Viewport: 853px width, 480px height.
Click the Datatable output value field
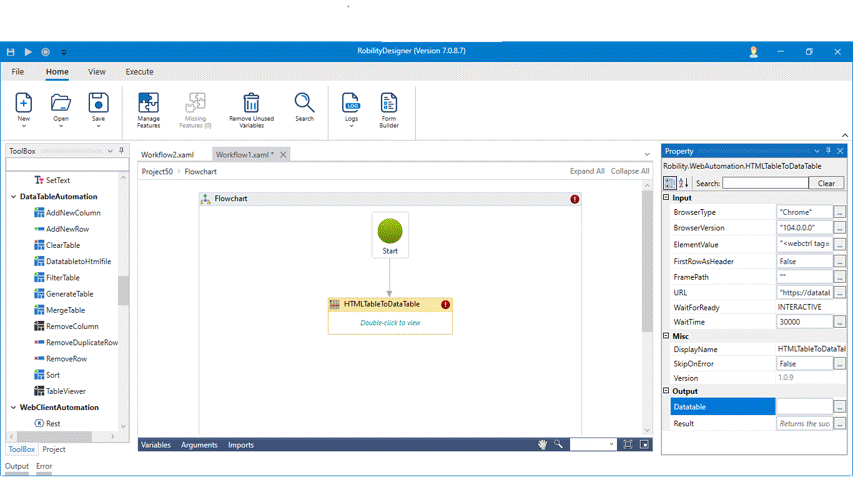804,407
